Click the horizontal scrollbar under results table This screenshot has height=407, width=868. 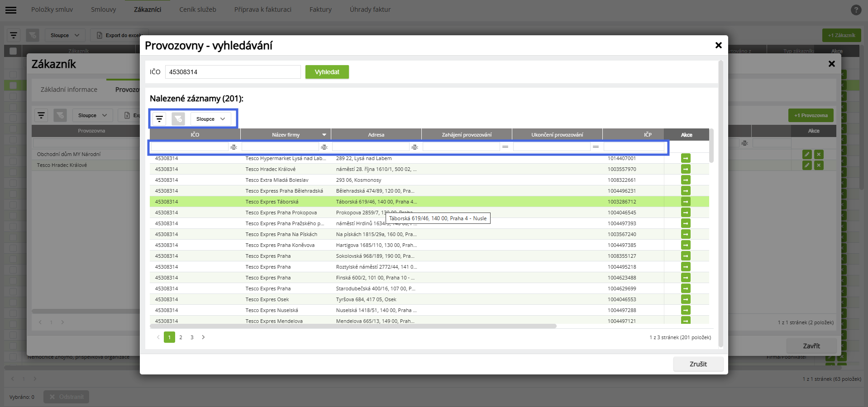[x=353, y=326]
